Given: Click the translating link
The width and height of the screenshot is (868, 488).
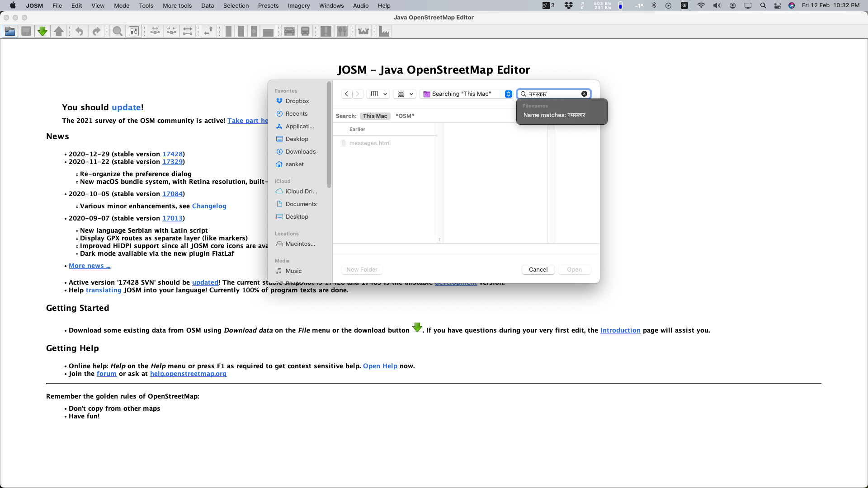Looking at the screenshot, I should (104, 290).
